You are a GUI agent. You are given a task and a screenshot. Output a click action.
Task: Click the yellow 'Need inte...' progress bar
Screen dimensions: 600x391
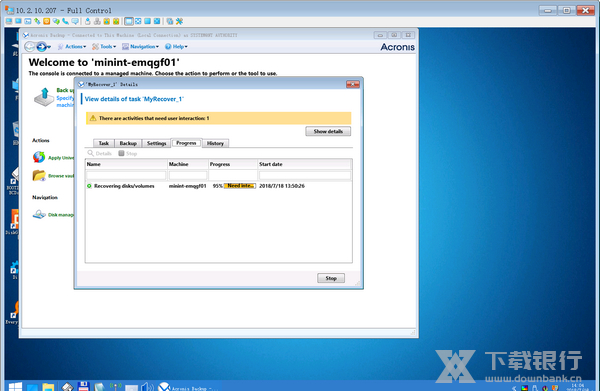click(x=240, y=186)
